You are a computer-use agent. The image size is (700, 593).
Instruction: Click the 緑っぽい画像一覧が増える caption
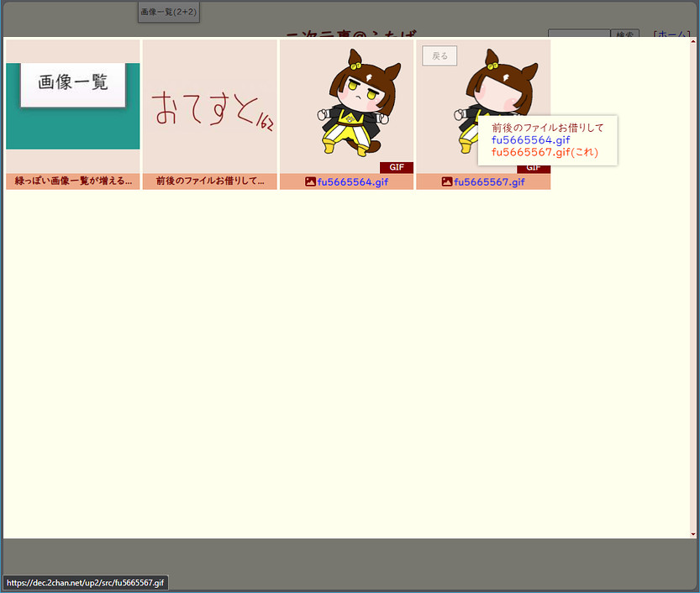pos(73,181)
